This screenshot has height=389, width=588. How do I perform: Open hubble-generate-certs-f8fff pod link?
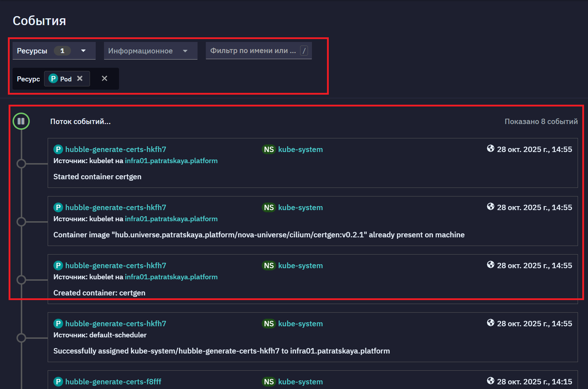pos(113,381)
